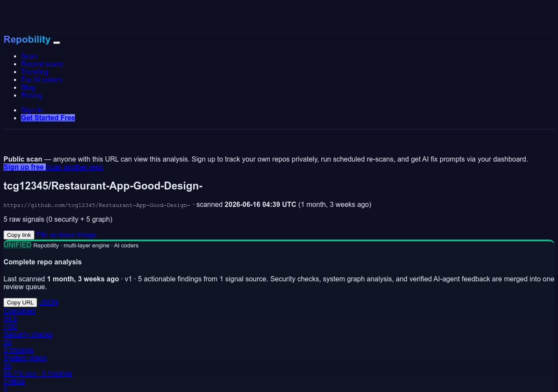Open the Critical severity link
Screen dimensions: 558x392
coord(14,381)
